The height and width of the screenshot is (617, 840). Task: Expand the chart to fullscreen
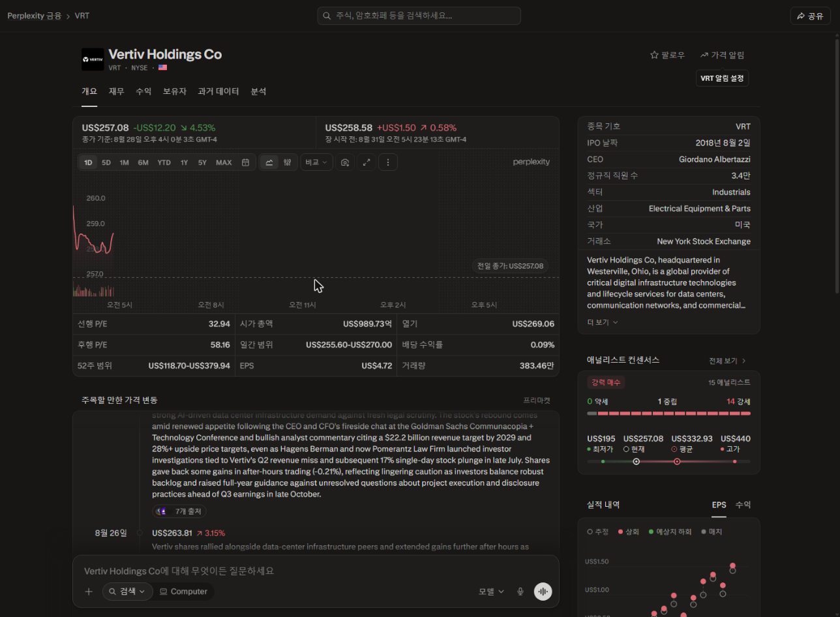tap(367, 162)
